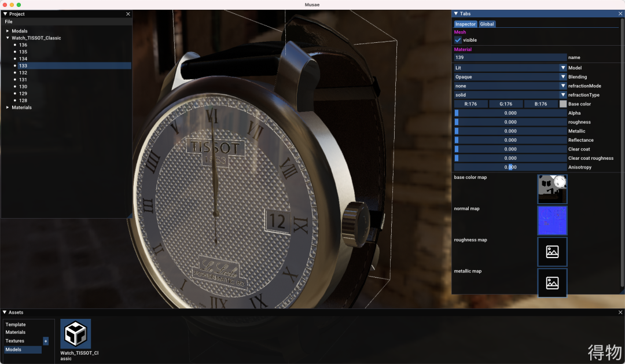The width and height of the screenshot is (625, 364).
Task: Click the Tabs panel vertical scrollbar
Action: coord(622,152)
